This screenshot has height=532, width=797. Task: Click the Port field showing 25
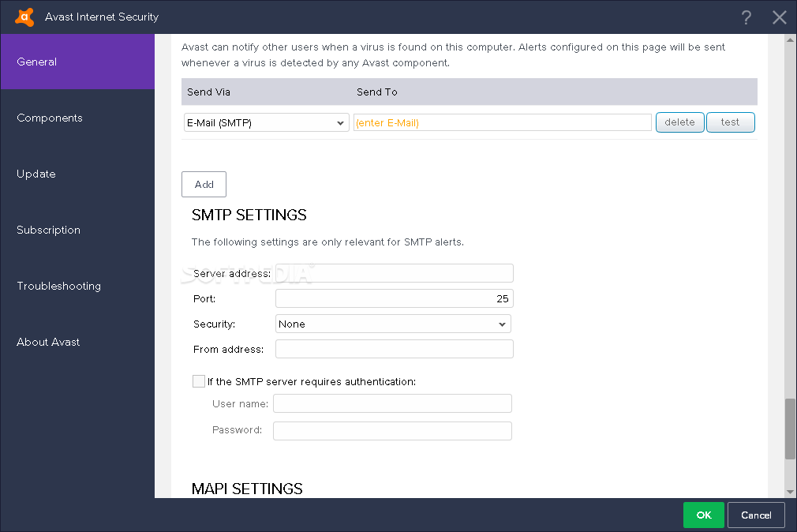click(x=395, y=298)
